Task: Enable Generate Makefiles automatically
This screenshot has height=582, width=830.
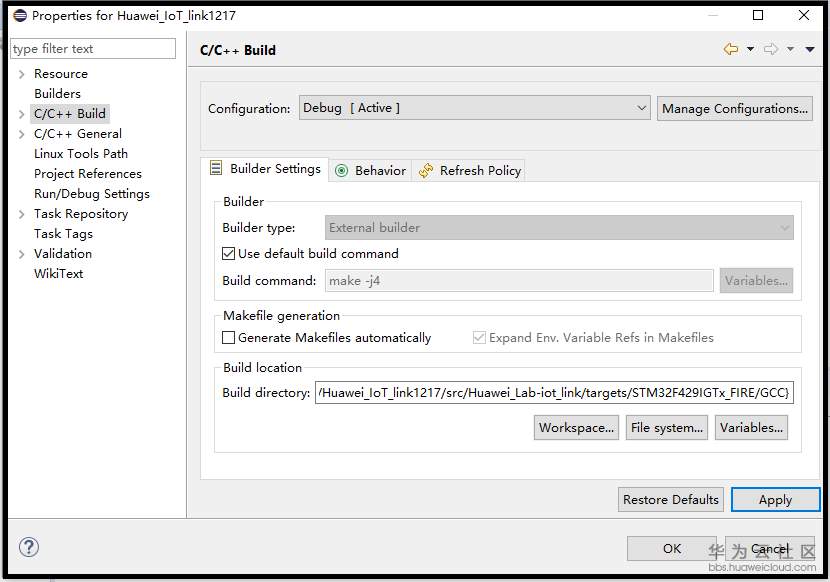Action: [x=229, y=338]
